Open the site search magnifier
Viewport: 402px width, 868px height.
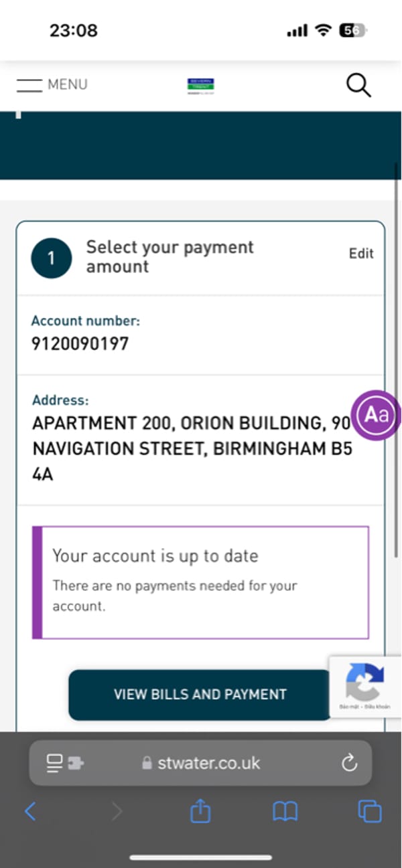358,85
